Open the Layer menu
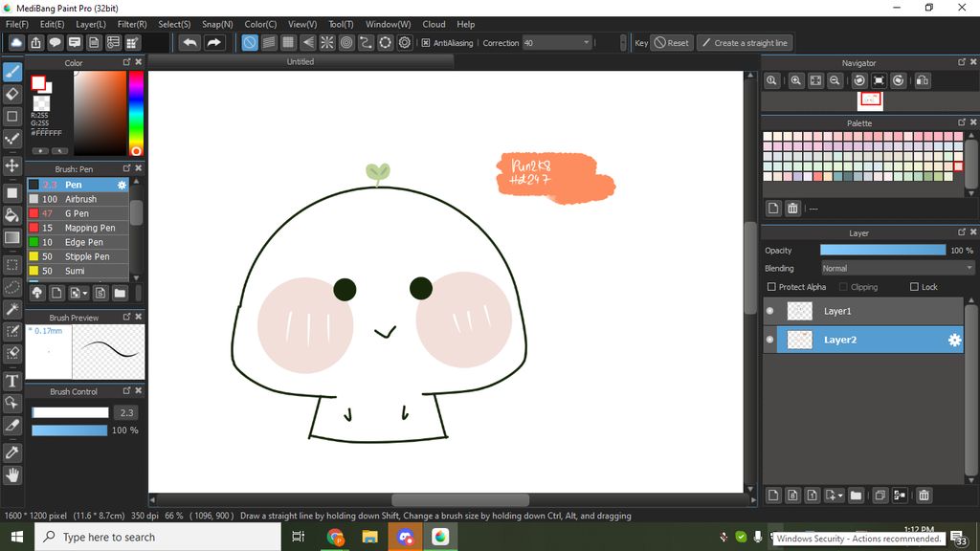 [91, 24]
